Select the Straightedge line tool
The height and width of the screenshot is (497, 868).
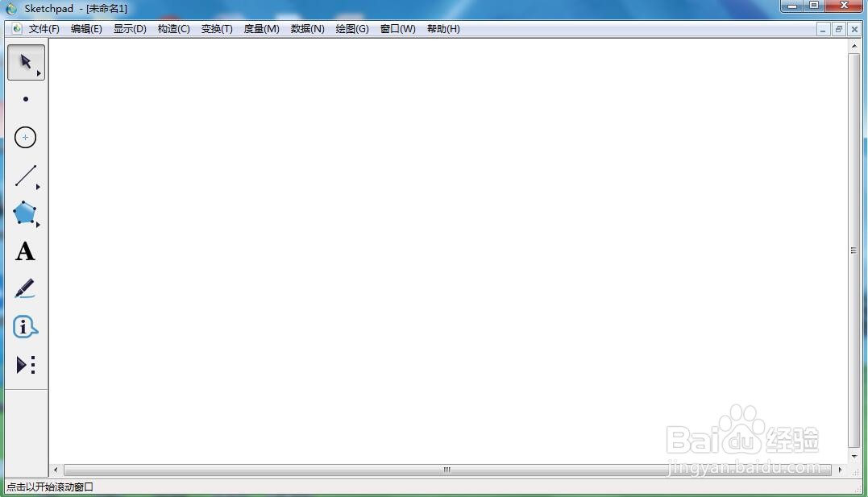[x=26, y=176]
